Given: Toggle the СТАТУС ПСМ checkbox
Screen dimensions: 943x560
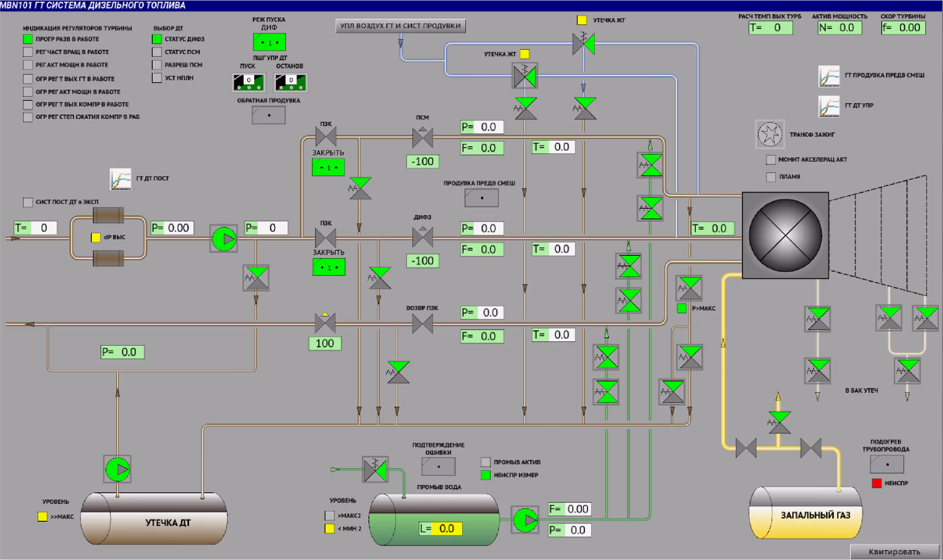Looking at the screenshot, I should click(x=157, y=52).
